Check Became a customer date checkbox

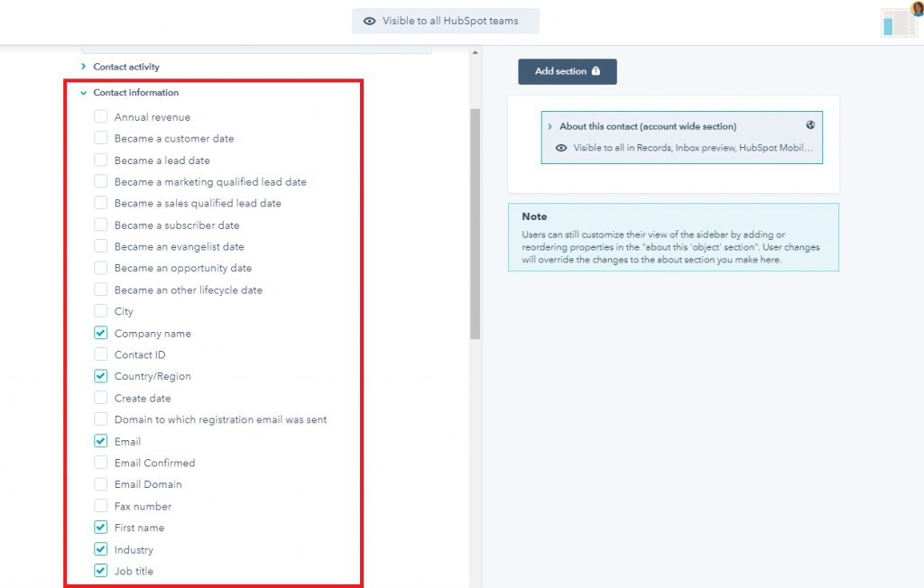pos(101,138)
